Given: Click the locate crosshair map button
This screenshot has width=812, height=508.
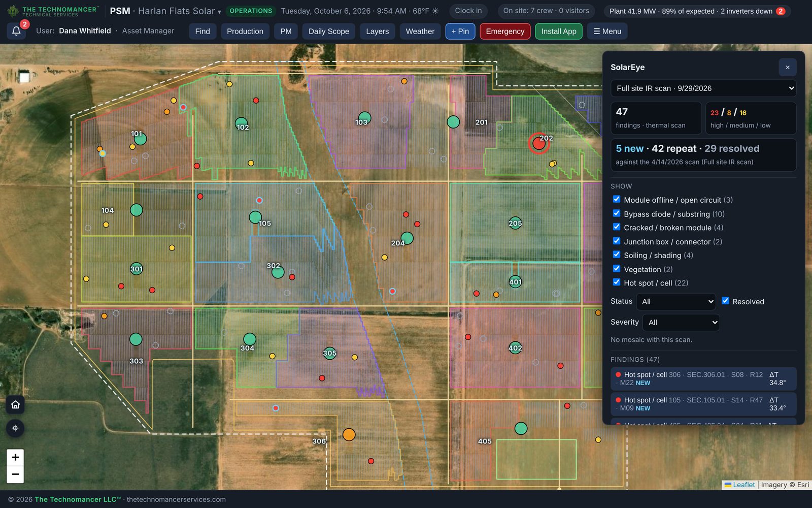Looking at the screenshot, I should pos(15,428).
